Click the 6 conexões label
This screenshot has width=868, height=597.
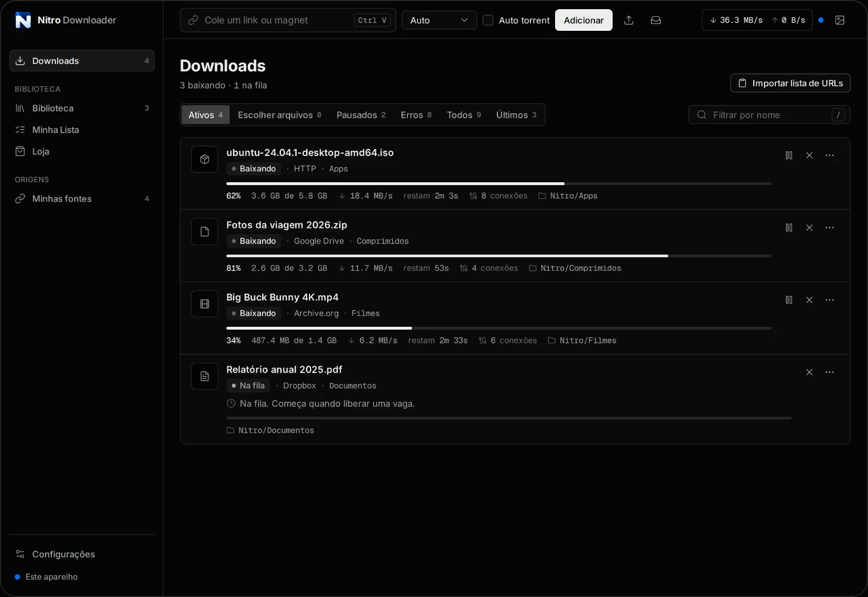(508, 340)
